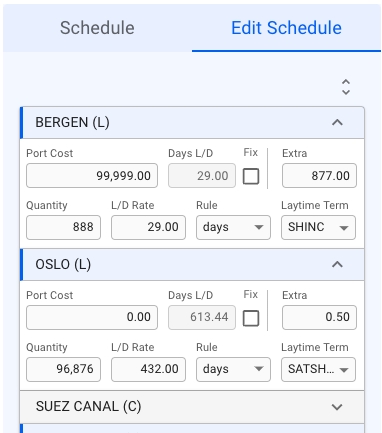Open the BERGEN Rule days dropdown
382x433 pixels.
click(x=233, y=227)
